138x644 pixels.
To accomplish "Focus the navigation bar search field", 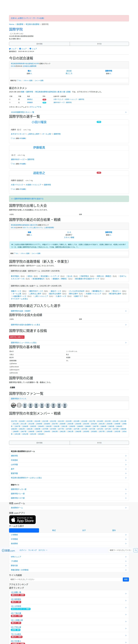I will (x=120, y=550).
